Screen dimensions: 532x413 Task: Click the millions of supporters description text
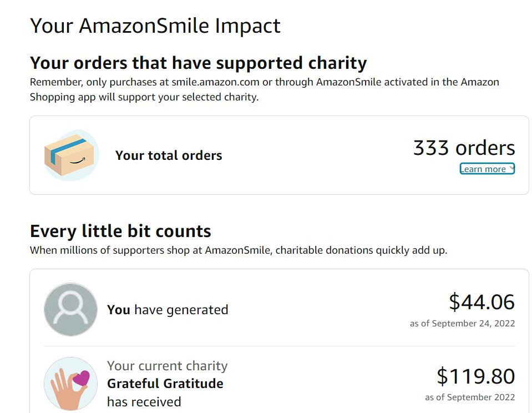238,250
